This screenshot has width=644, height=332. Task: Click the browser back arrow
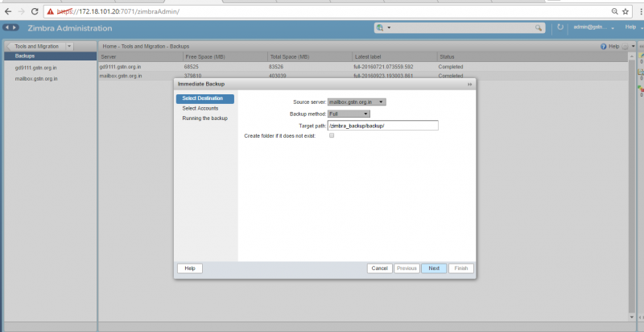click(x=7, y=11)
